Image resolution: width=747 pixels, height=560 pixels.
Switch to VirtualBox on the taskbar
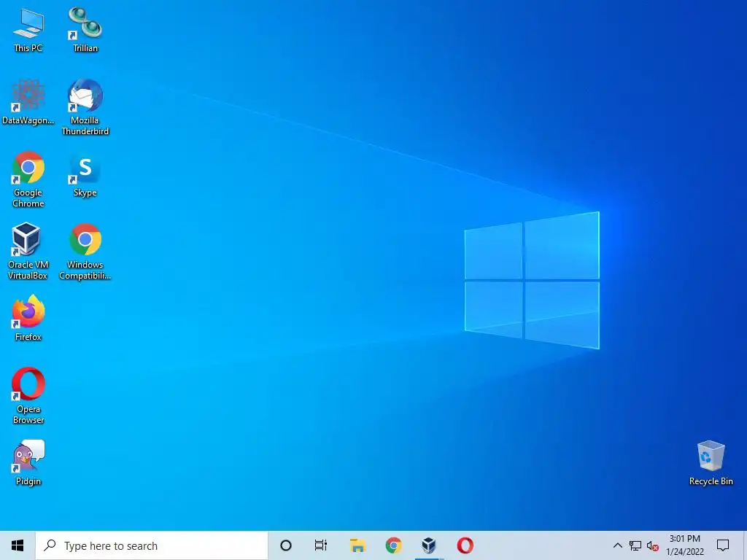pyautogui.click(x=429, y=545)
